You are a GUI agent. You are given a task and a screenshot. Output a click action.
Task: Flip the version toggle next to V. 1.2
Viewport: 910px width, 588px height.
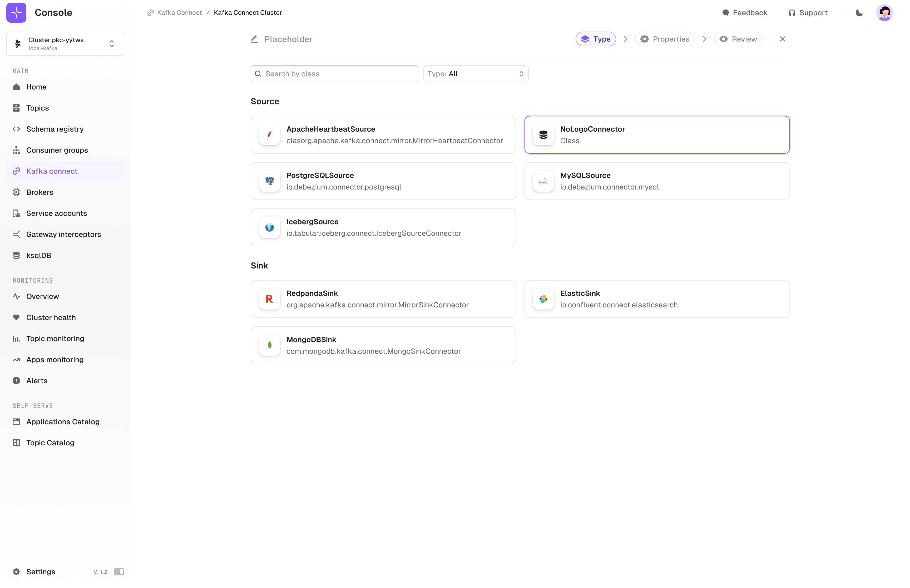pos(119,572)
